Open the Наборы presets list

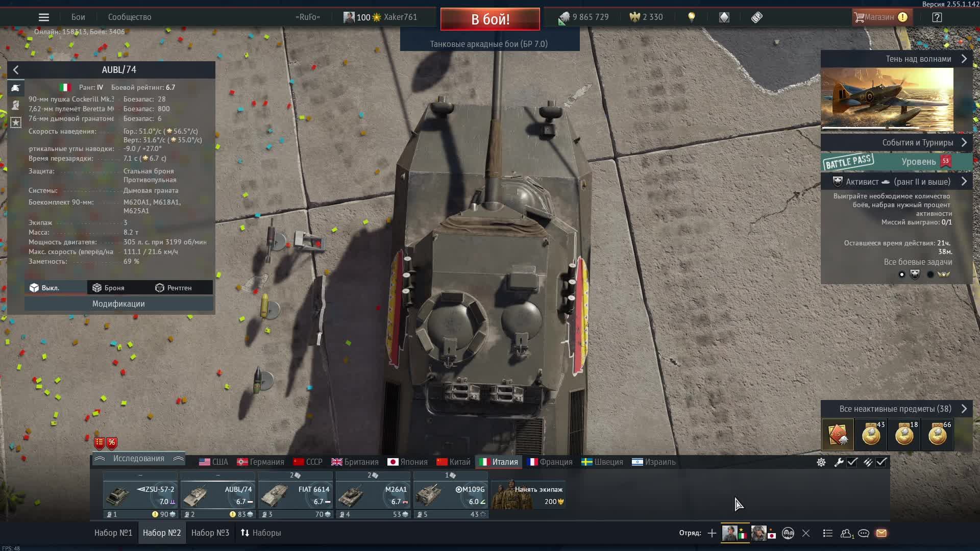(x=261, y=533)
